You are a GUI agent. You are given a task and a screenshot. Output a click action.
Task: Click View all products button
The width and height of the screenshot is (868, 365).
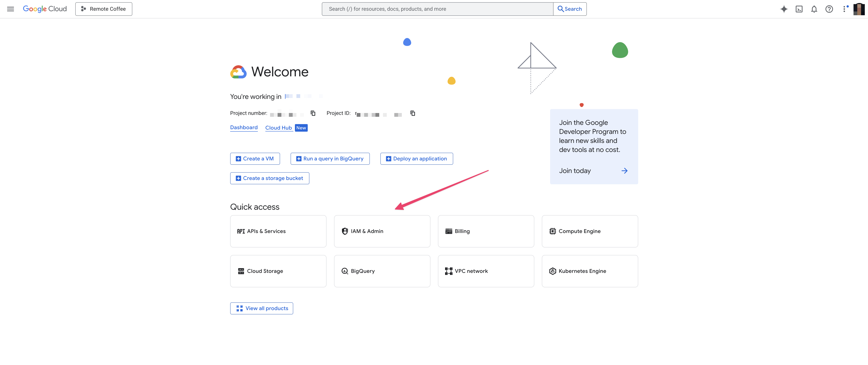tap(261, 308)
